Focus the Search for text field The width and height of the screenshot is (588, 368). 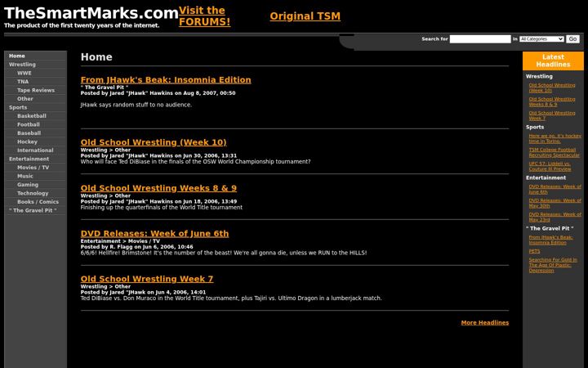click(x=480, y=39)
